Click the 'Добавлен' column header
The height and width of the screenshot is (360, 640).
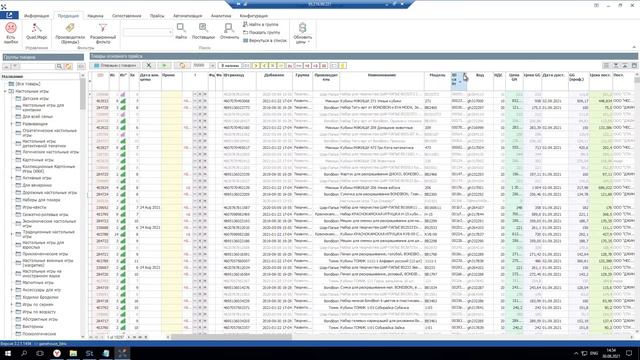click(x=274, y=81)
